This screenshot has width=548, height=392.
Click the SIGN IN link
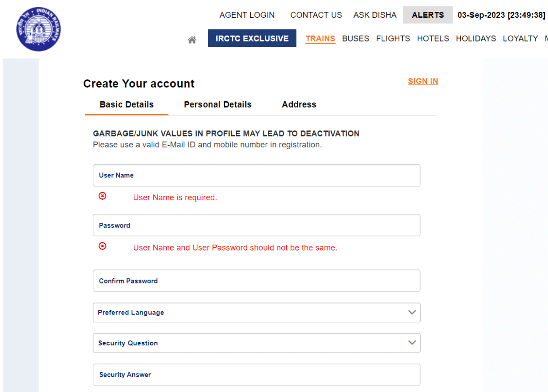(x=423, y=81)
